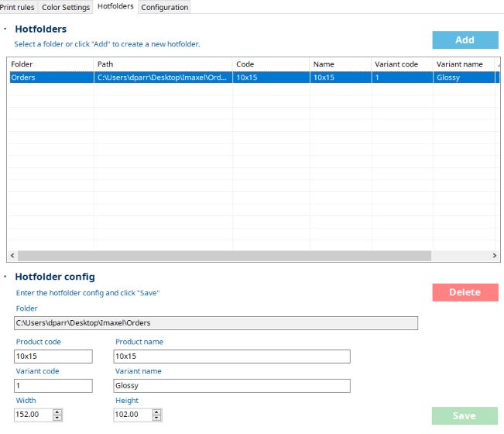Decrease Height using the down spinner arrow
This screenshot has width=504, height=434.
point(156,418)
